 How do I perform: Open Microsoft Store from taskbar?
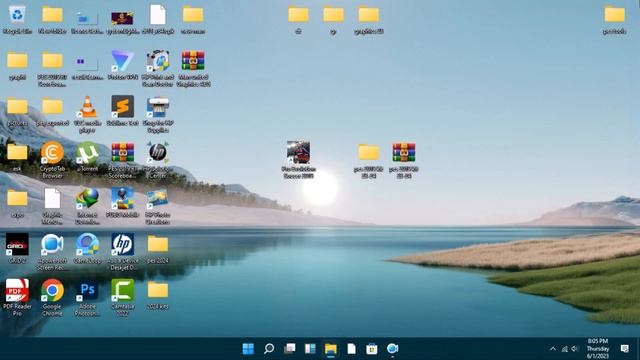(372, 349)
